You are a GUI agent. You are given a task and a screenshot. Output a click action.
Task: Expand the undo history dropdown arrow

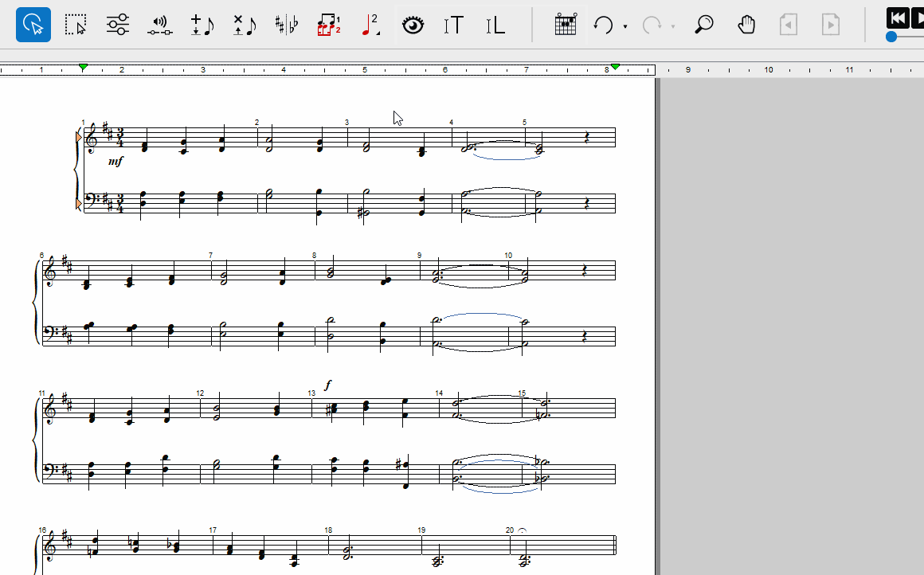(x=625, y=26)
